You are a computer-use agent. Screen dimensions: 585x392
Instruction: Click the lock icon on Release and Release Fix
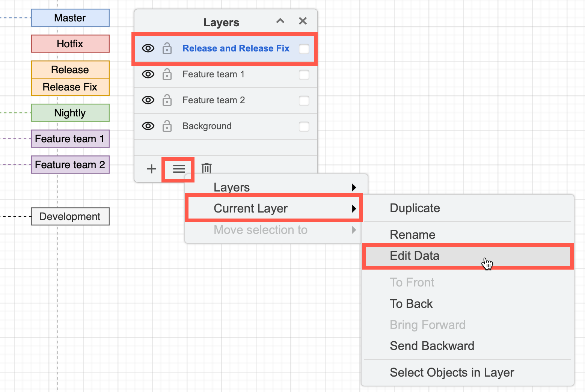(x=167, y=48)
